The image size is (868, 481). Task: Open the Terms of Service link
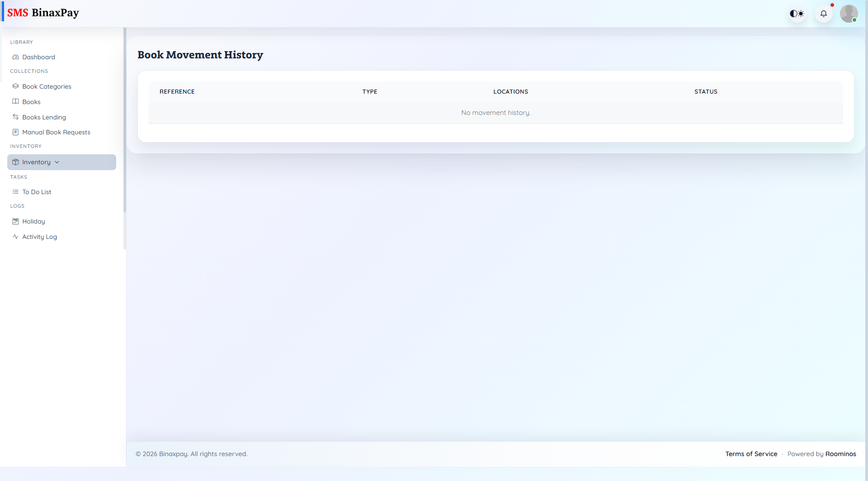[x=751, y=454]
